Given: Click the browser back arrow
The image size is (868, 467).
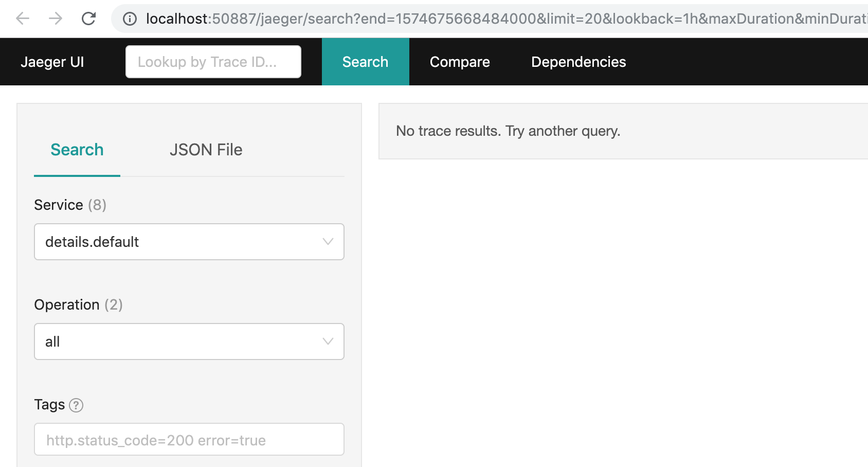Looking at the screenshot, I should tap(23, 19).
